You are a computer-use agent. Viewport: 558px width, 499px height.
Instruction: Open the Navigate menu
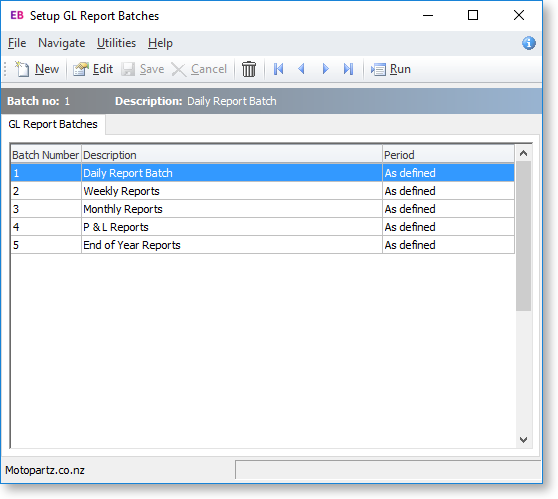(62, 43)
